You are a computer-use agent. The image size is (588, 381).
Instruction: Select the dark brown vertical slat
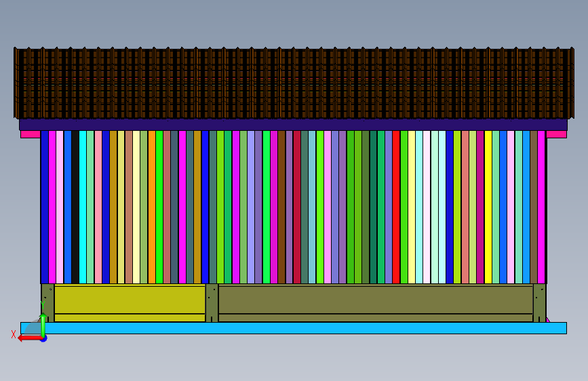click(x=281, y=207)
